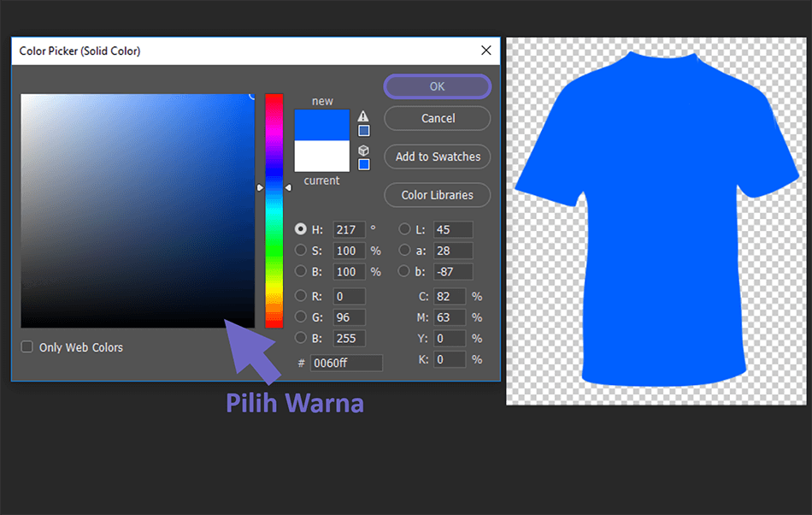Viewport: 812px width, 515px height.
Task: Click the blue t-shirt on canvas
Action: [658, 219]
